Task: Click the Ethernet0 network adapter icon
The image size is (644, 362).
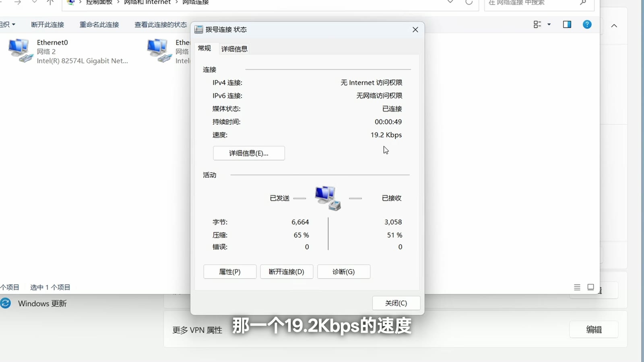Action: tap(20, 51)
